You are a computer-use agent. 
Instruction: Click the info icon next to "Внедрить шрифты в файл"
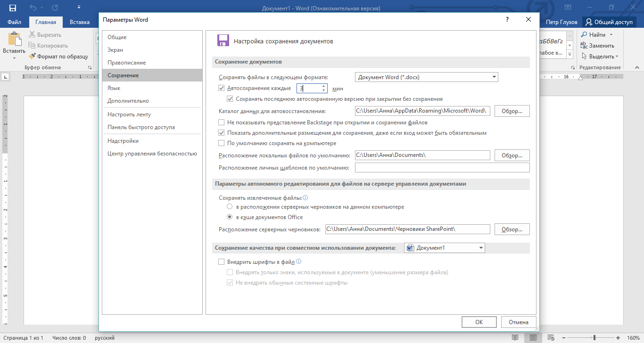[x=298, y=261]
